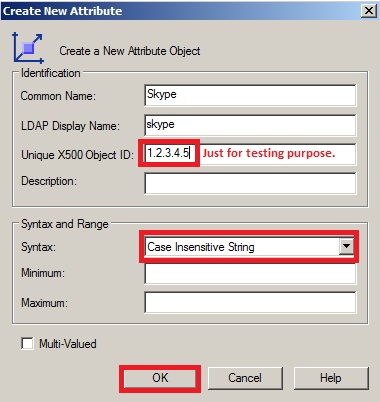Close the Create New Attribute dialog
Screen dimensions: 380x402
click(x=369, y=11)
